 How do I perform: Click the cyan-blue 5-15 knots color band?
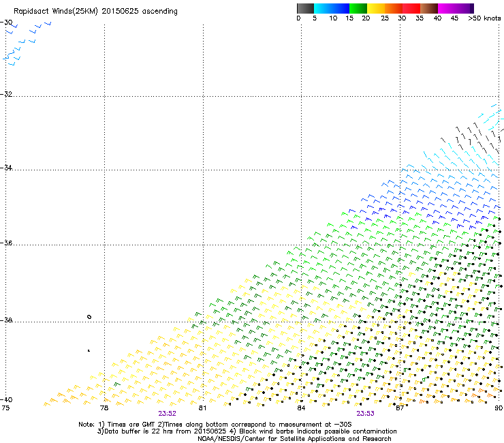click(332, 8)
